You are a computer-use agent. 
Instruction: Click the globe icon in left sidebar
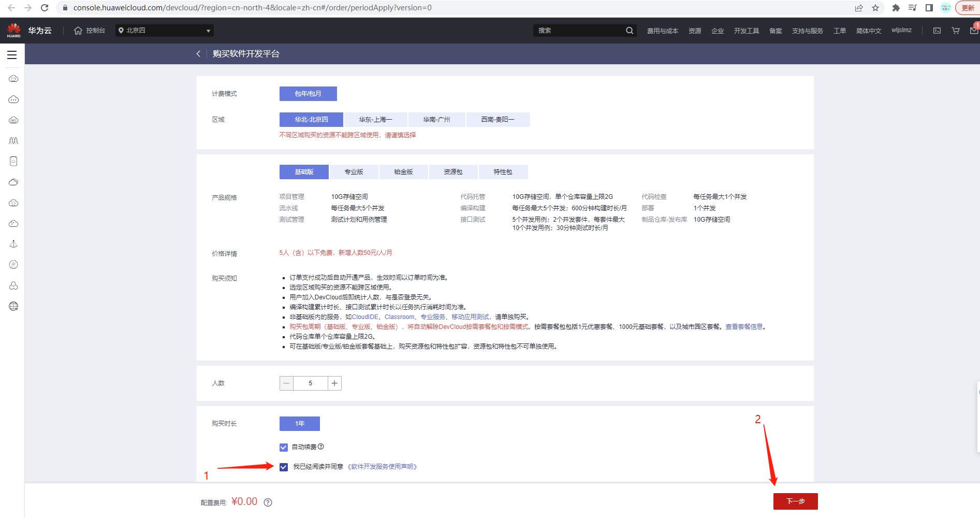click(13, 306)
